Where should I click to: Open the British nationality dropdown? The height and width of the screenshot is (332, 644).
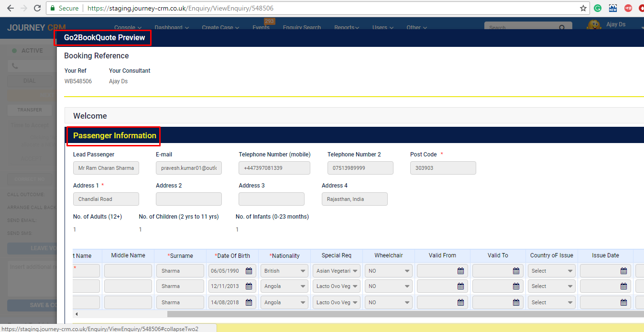pyautogui.click(x=284, y=271)
